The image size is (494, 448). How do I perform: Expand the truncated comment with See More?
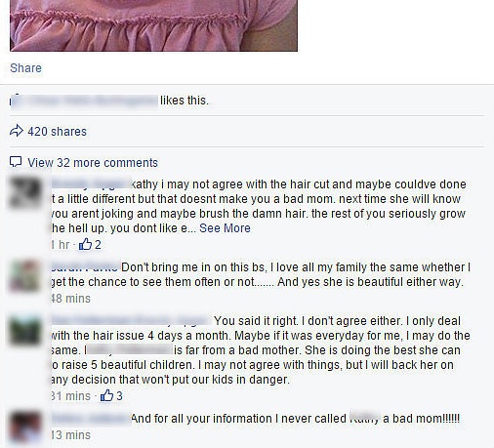pyautogui.click(x=225, y=228)
